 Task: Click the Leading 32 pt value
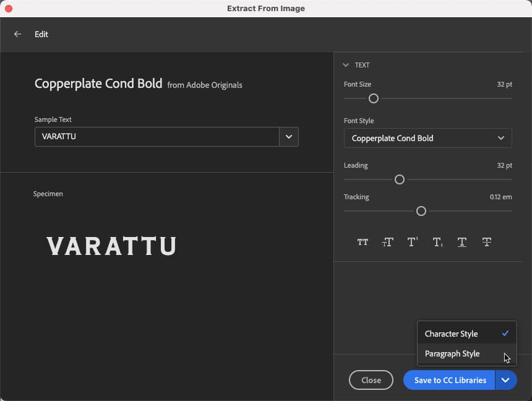(x=504, y=165)
